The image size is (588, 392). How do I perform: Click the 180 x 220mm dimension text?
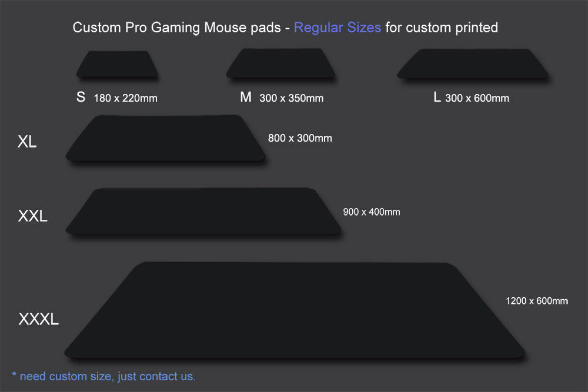(126, 98)
